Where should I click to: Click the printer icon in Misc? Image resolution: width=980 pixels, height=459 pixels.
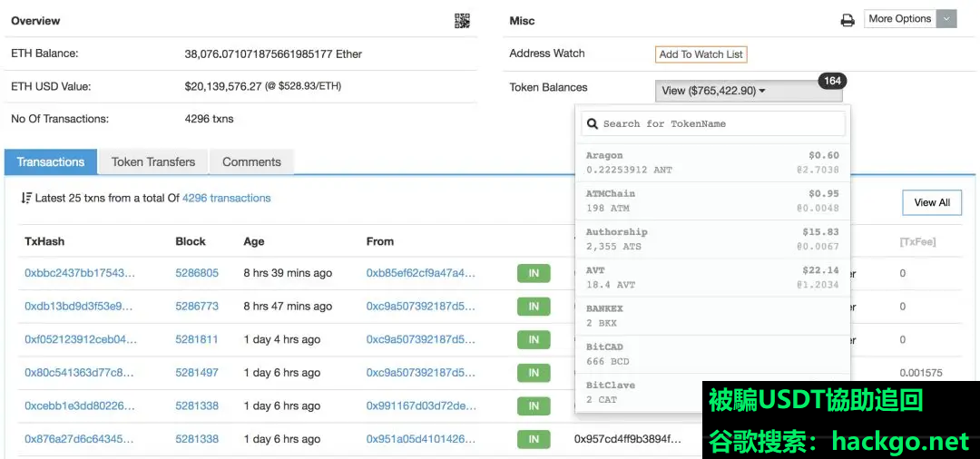847,21
